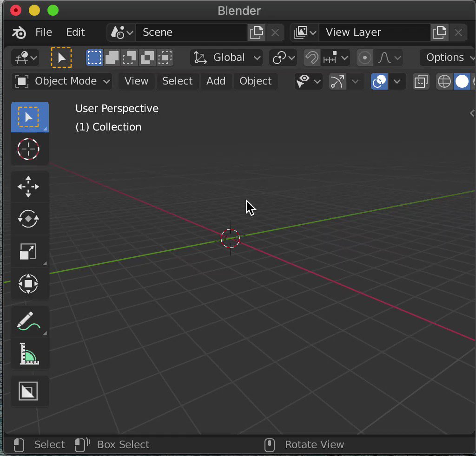Expand the sidebar with the small arrow
Screen dimensions: 476x456
point(472,113)
